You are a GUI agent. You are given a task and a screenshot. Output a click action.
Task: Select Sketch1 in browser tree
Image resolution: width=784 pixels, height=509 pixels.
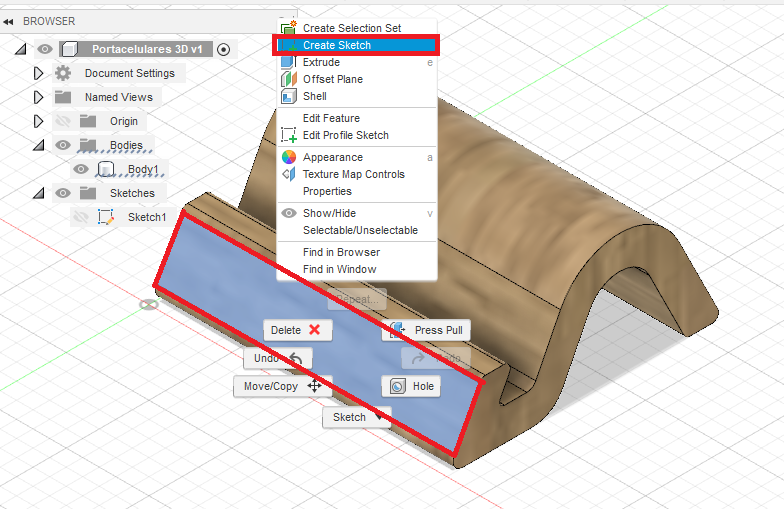point(147,217)
